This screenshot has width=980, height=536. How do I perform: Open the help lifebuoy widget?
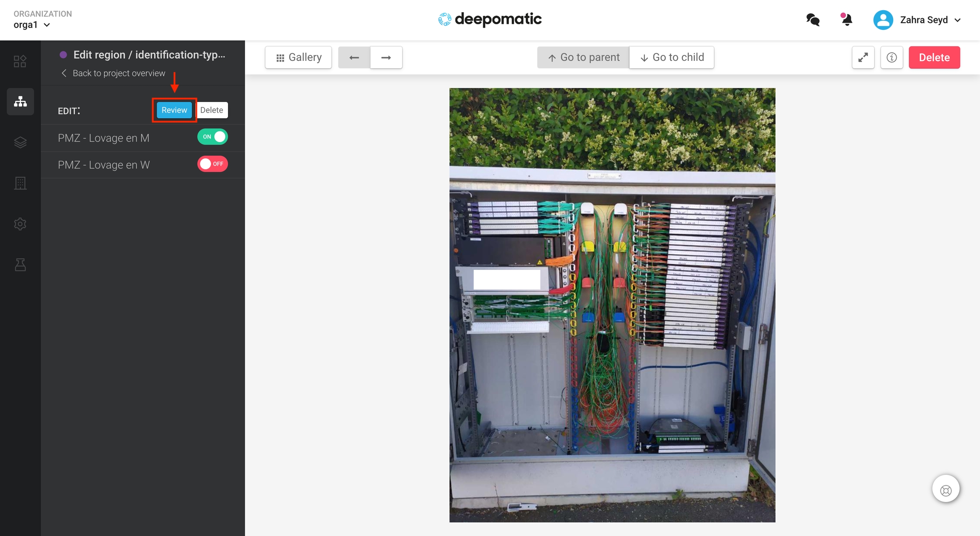(946, 490)
